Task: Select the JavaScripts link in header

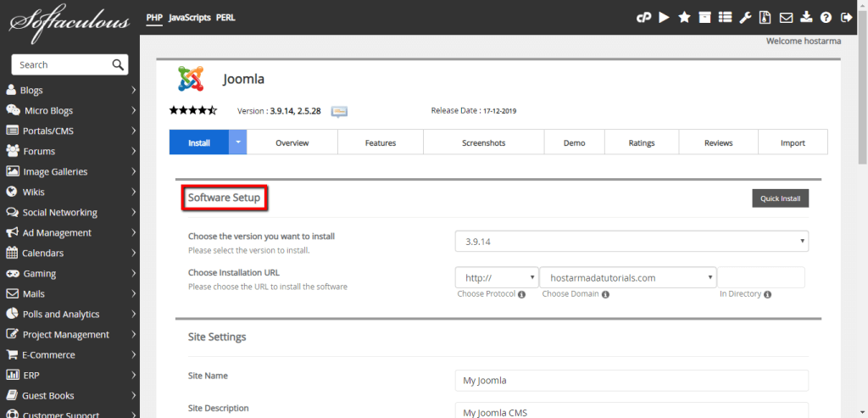Action: (x=189, y=17)
